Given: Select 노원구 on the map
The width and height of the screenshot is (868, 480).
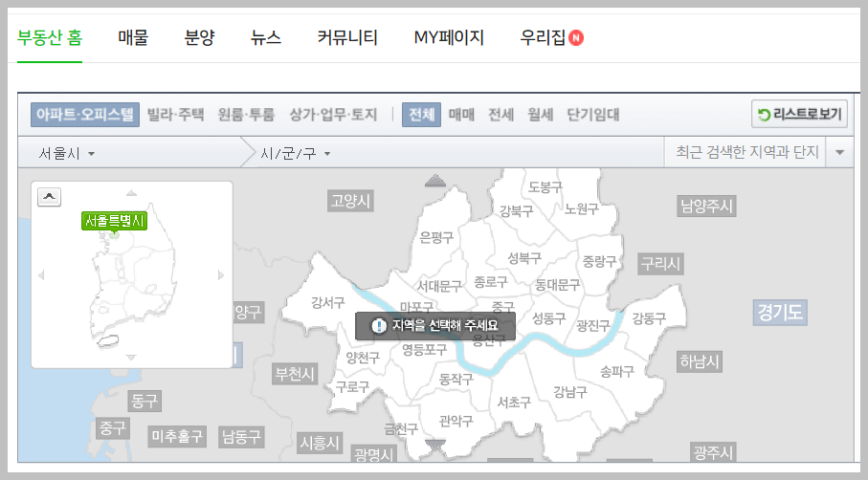Looking at the screenshot, I should tap(581, 208).
